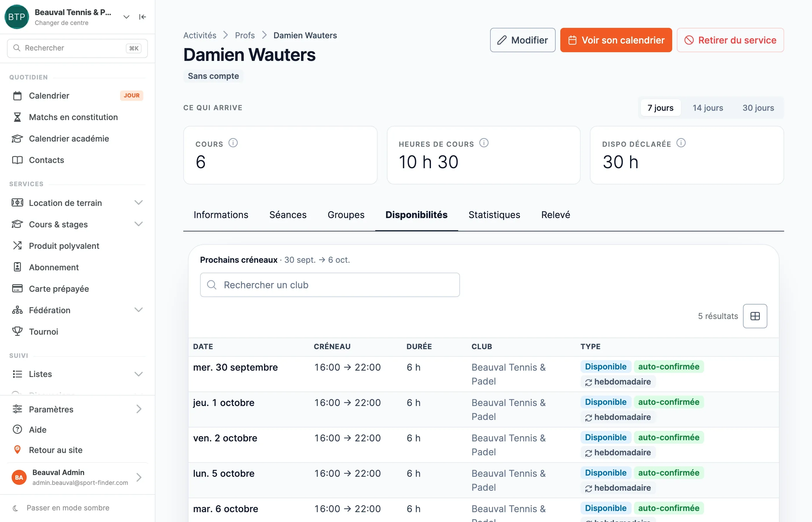Open Paramètres submenu arrow
The width and height of the screenshot is (812, 522).
tap(139, 409)
